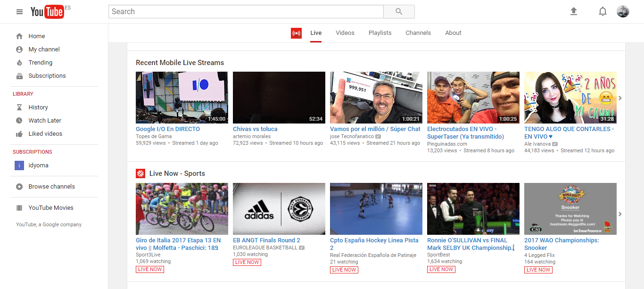The width and height of the screenshot is (644, 289).
Task: Click the History hourglass icon
Action: 19,107
